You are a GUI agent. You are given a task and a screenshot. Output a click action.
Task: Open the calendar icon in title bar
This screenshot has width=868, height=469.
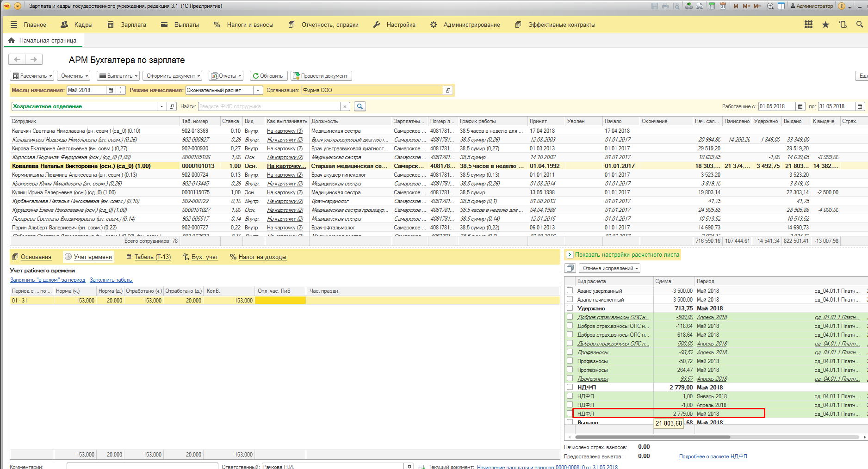723,6
